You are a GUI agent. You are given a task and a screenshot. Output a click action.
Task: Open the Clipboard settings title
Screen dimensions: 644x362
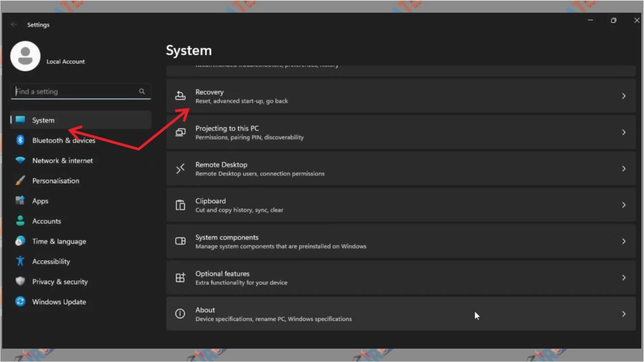coord(210,201)
